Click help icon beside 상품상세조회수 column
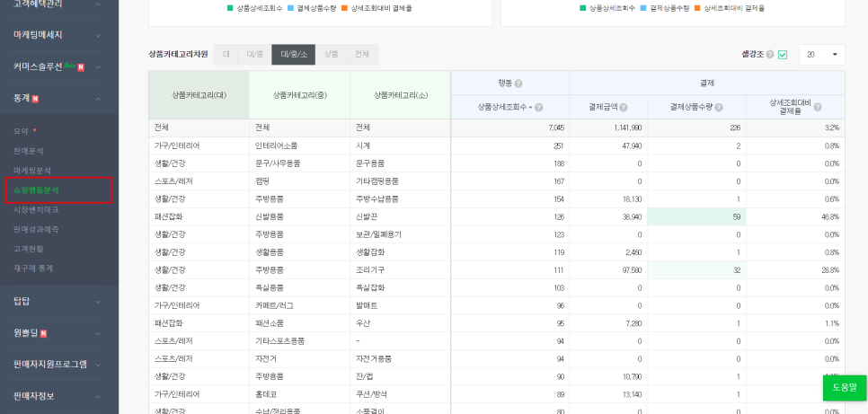Screen dimensions: 868x414 [538, 108]
